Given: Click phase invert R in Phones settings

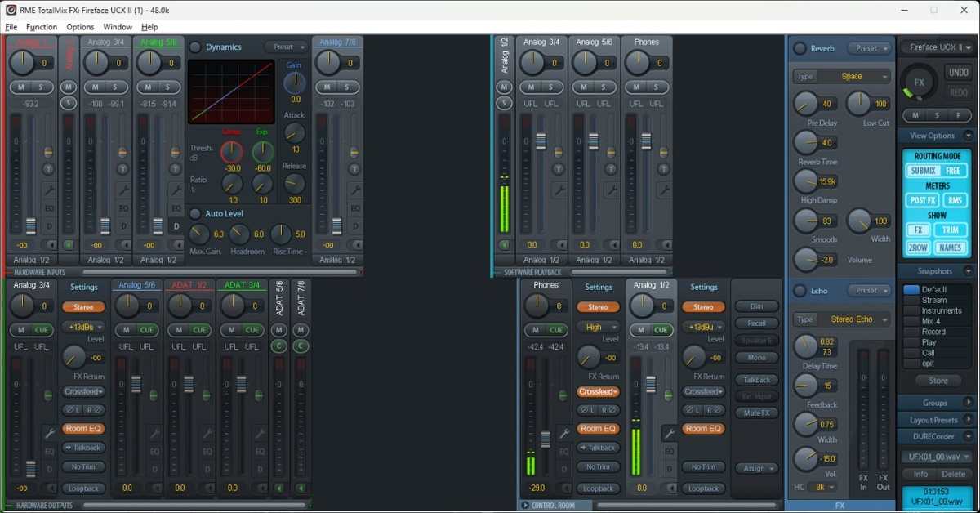Looking at the screenshot, I should click(x=610, y=409).
